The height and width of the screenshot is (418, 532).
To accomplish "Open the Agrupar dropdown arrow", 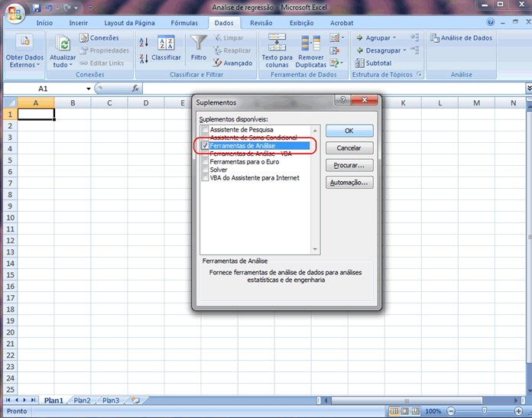I will (x=394, y=37).
